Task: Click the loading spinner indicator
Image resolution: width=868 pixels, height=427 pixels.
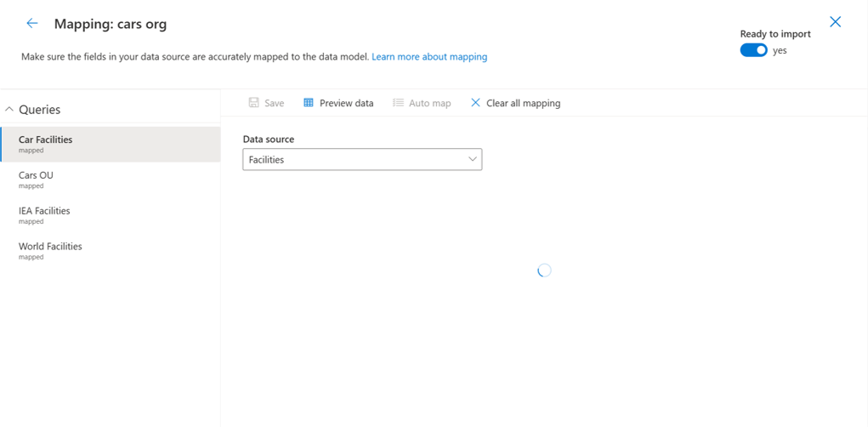Action: pyautogui.click(x=544, y=270)
